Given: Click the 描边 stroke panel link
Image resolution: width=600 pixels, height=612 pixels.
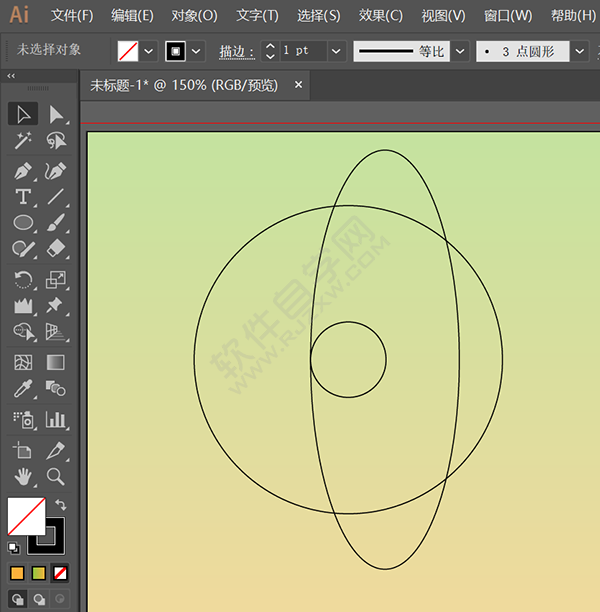Looking at the screenshot, I should 237,51.
